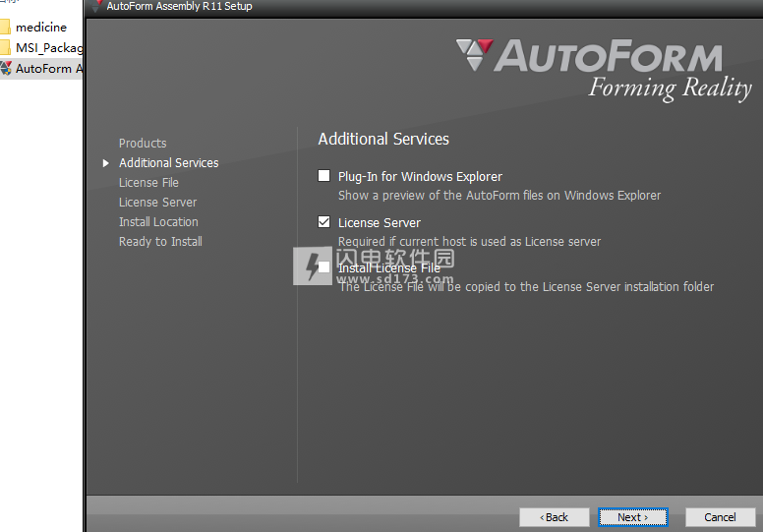This screenshot has height=532, width=763.
Task: Select the Products step in sidebar
Action: tap(143, 144)
